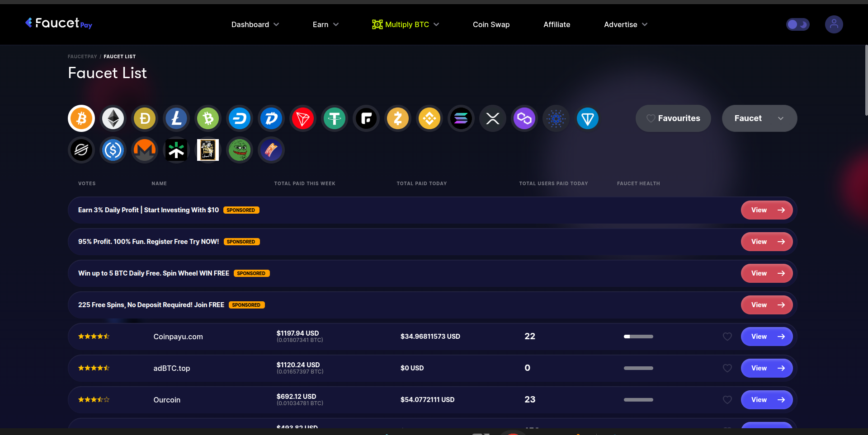
Task: Filter faucets by Dogecoin
Action: [144, 118]
